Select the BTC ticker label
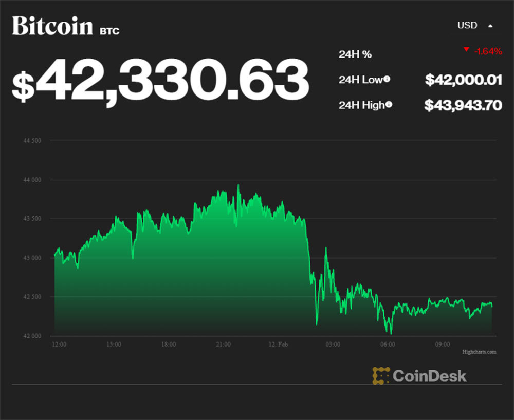 coord(109,31)
